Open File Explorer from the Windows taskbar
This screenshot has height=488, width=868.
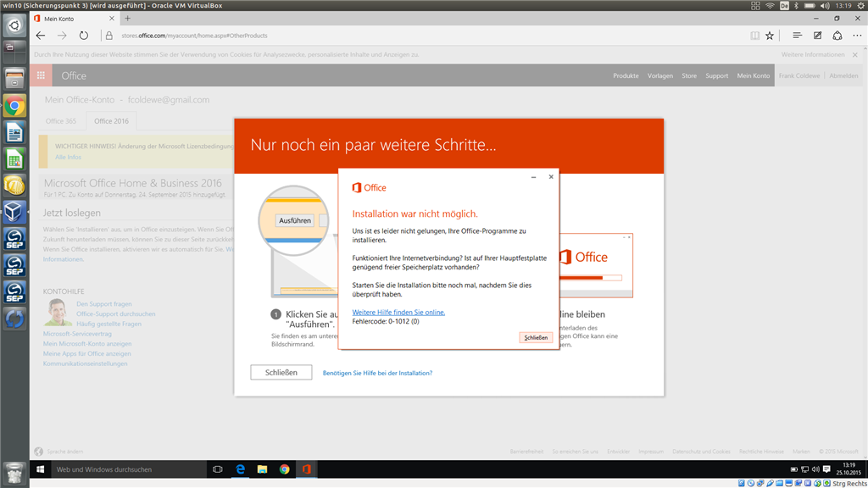pos(263,469)
